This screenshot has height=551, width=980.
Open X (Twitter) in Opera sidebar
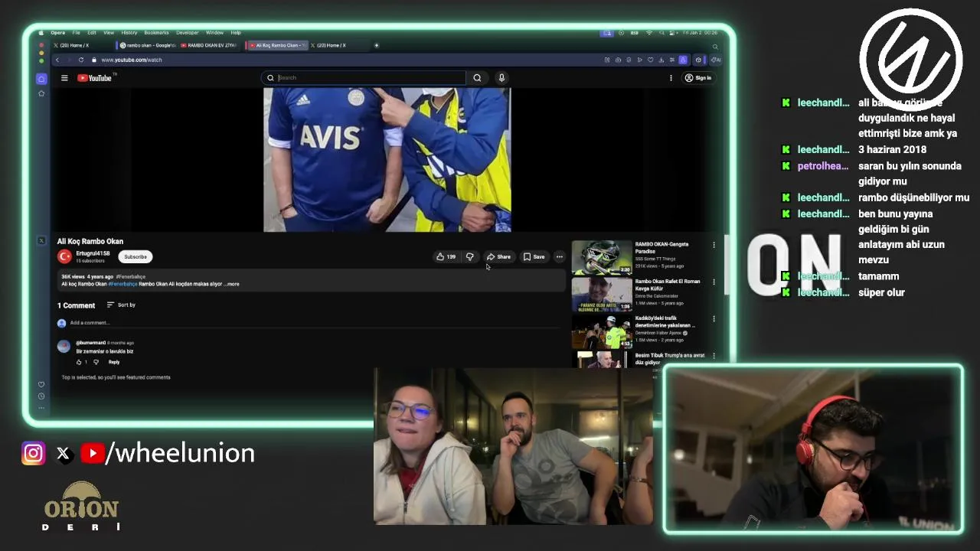[41, 240]
